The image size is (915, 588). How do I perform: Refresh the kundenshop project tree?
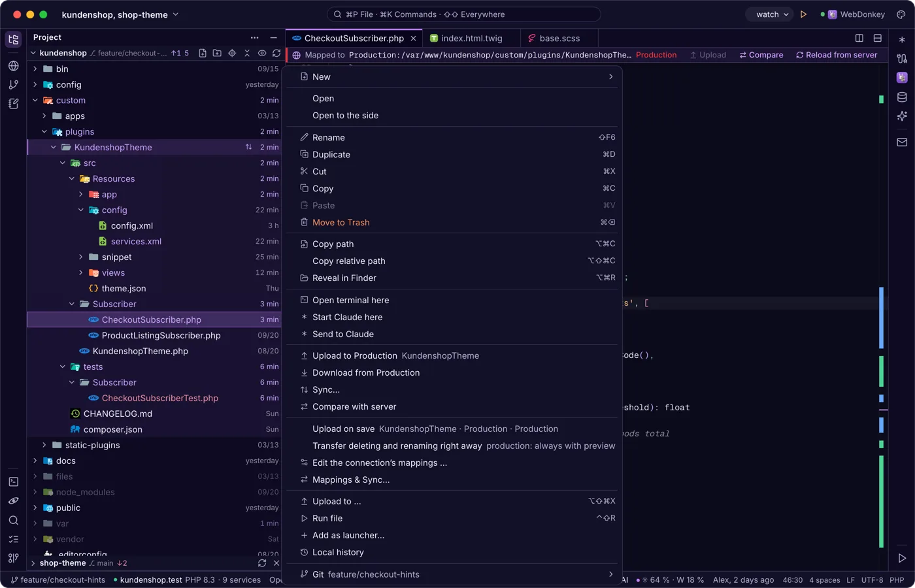pyautogui.click(x=276, y=53)
